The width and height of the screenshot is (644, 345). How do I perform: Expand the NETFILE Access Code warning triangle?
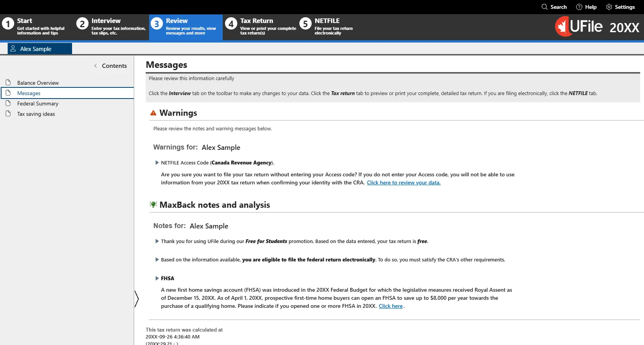pos(157,163)
